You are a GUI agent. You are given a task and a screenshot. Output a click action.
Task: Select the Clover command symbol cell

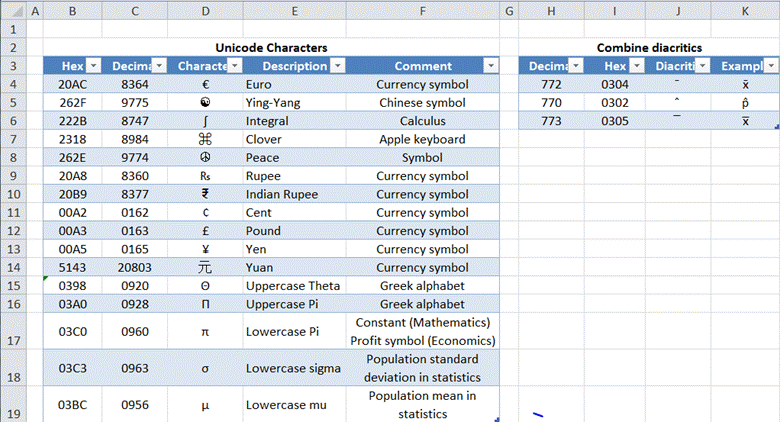204,140
